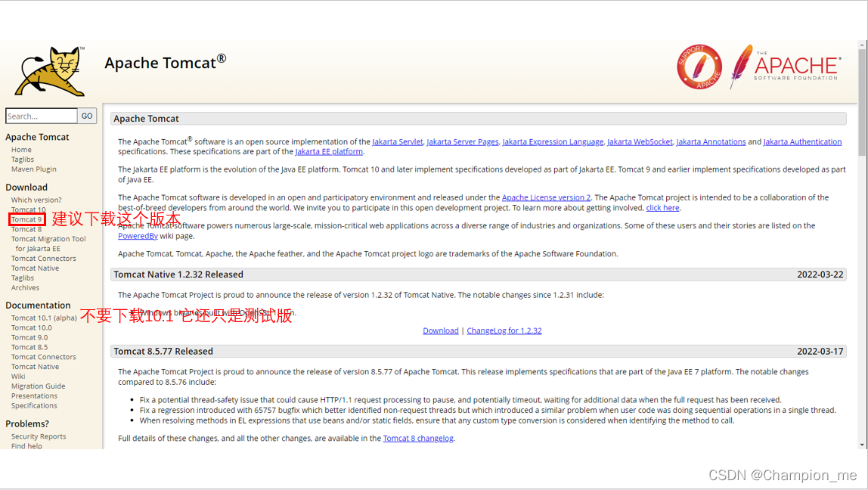Viewport: 868px width, 490px height.
Task: Follow the 'click here' link
Action: click(x=662, y=208)
